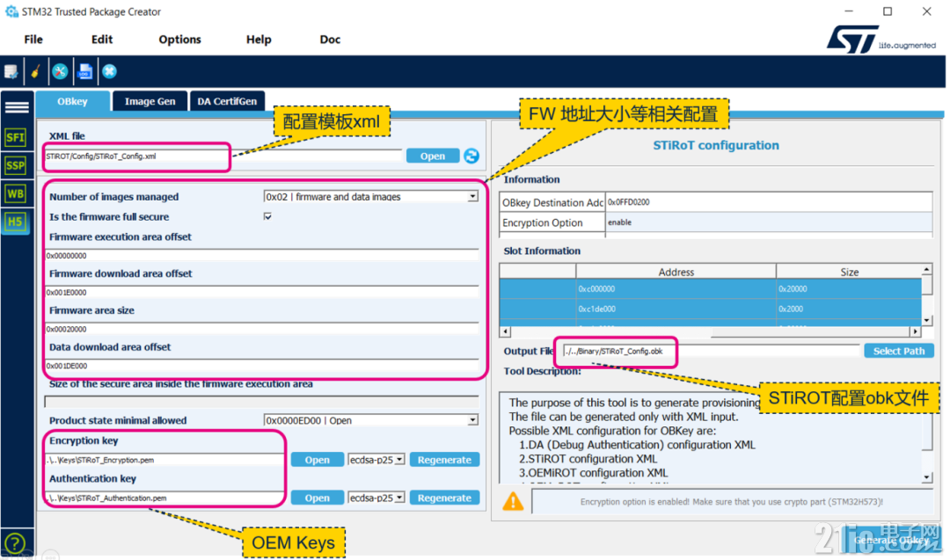Click Slot Information scroll down arrow
Screen dimensions: 950x560
927,320
